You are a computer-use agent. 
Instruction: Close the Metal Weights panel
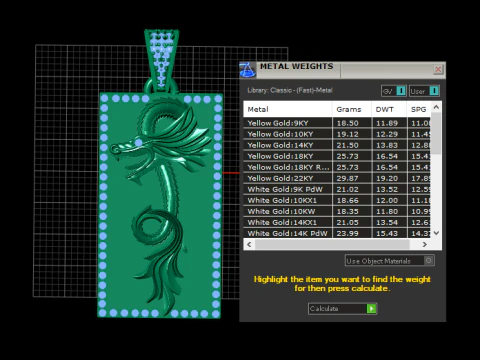point(438,69)
